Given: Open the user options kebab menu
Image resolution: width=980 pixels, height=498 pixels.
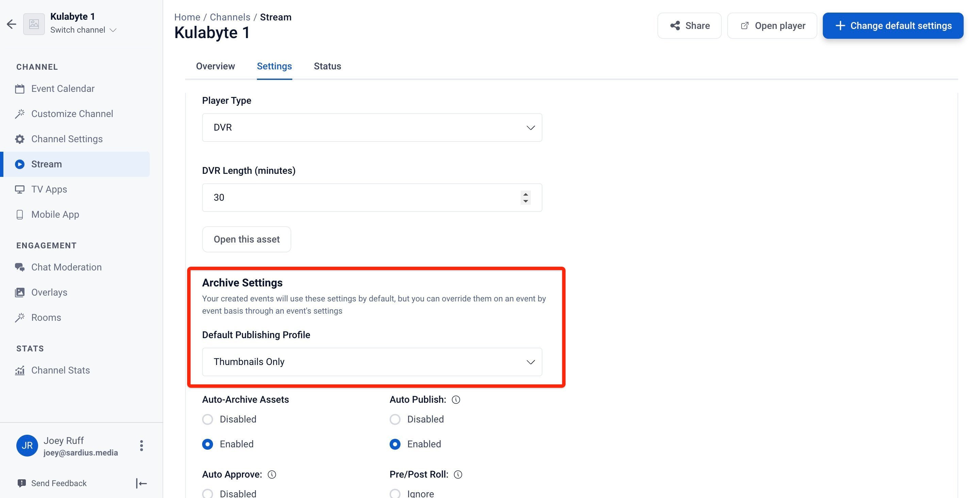Looking at the screenshot, I should (142, 446).
